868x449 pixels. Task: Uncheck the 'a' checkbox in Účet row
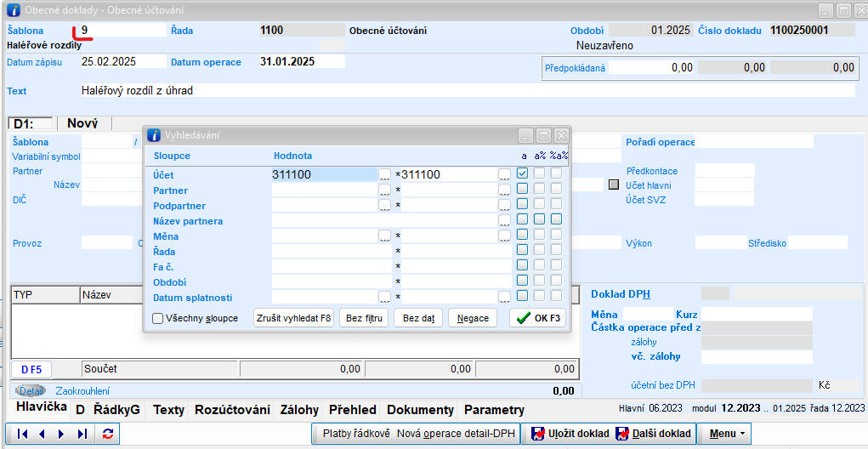[522, 173]
